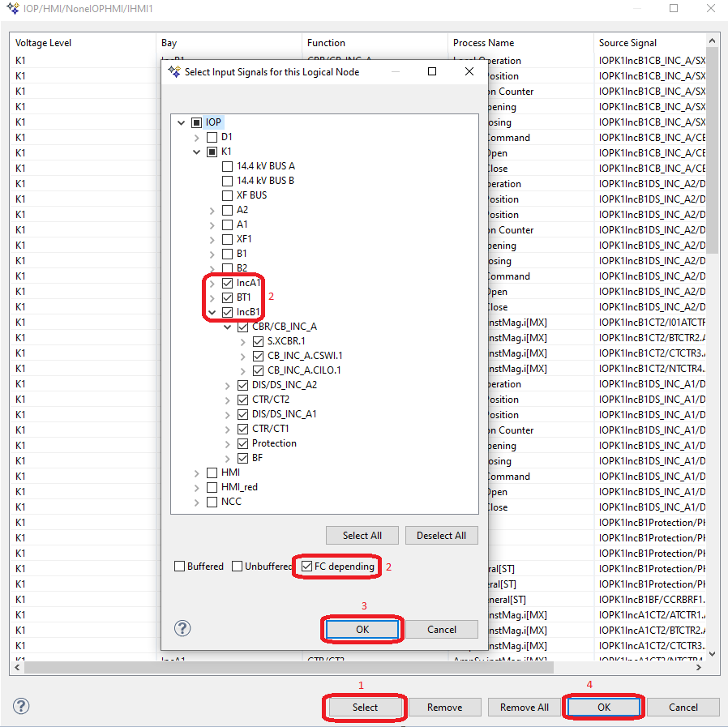Maximize the Select Input Signals dialog
Viewport: 728px width, 727px height.
432,71
